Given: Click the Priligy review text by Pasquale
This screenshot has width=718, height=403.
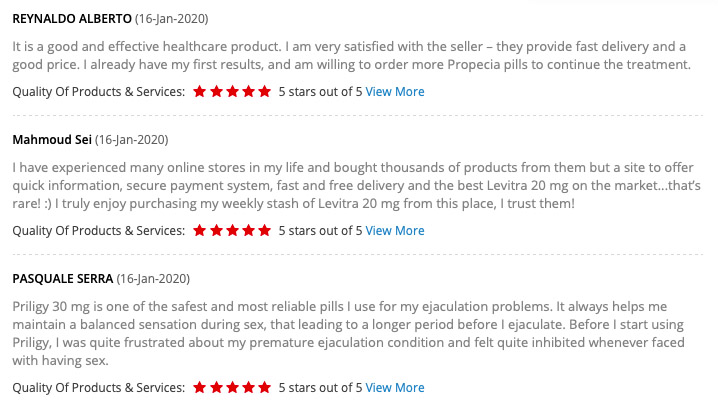Looking at the screenshot, I should pos(348,333).
